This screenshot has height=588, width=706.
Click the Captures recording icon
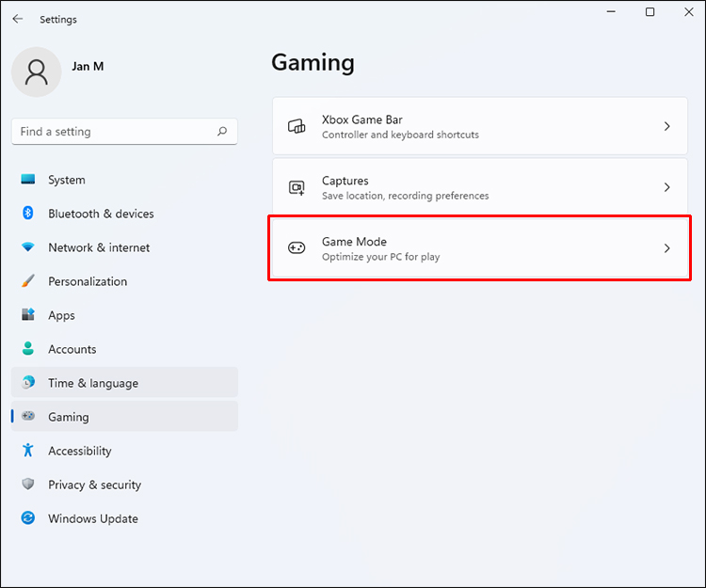tap(297, 187)
